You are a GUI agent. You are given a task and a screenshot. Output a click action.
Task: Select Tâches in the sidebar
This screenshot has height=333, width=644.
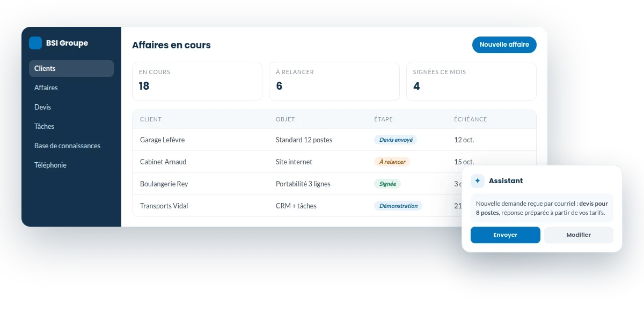tap(71, 126)
